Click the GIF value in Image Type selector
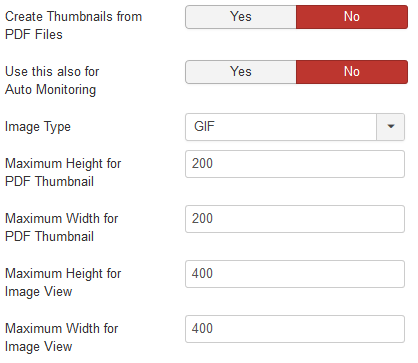The width and height of the screenshot is (418, 363). [204, 127]
